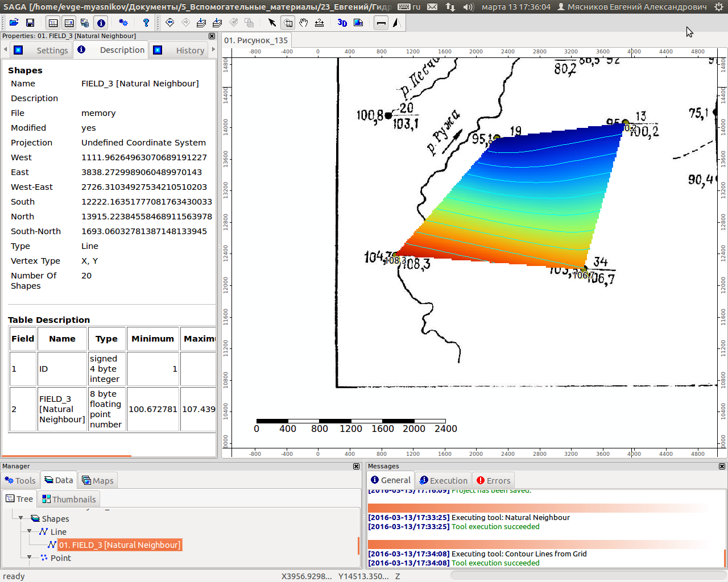The width and height of the screenshot is (728, 582).
Task: Open the system settings gear menu
Action: (x=718, y=7)
